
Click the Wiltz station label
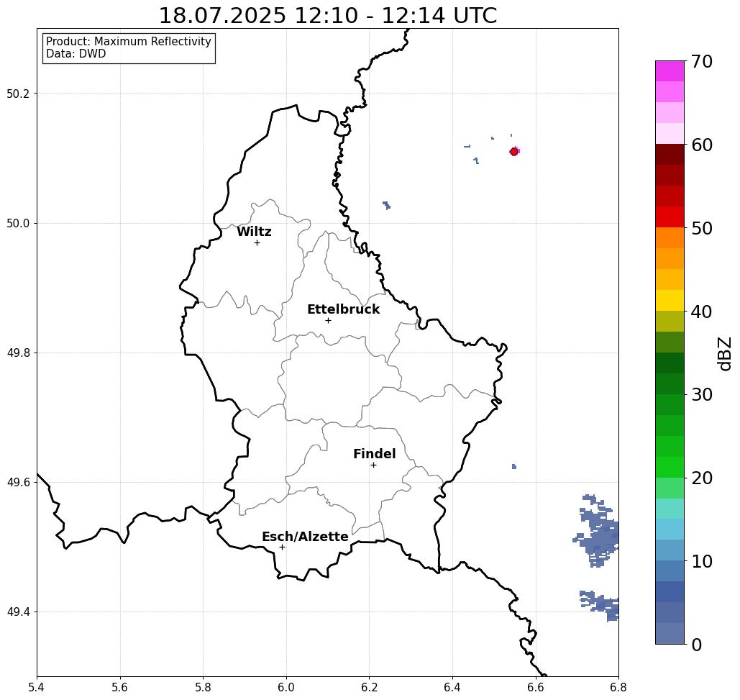pyautogui.click(x=254, y=232)
